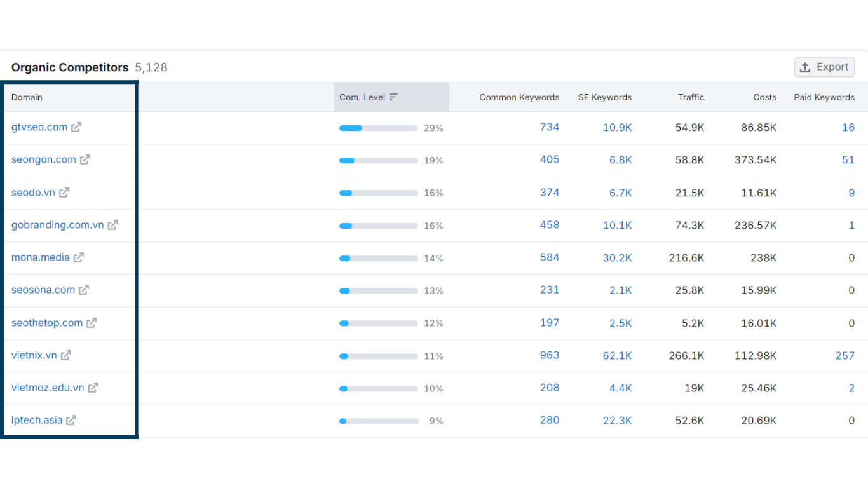Open 458 common keywords for gobranding.com.vn
The height and width of the screenshot is (488, 868).
[550, 225]
